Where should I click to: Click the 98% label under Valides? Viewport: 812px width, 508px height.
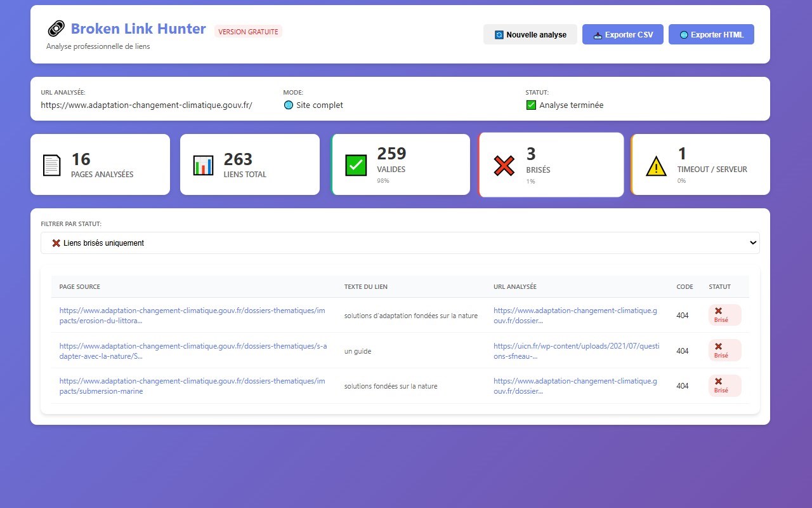383,181
